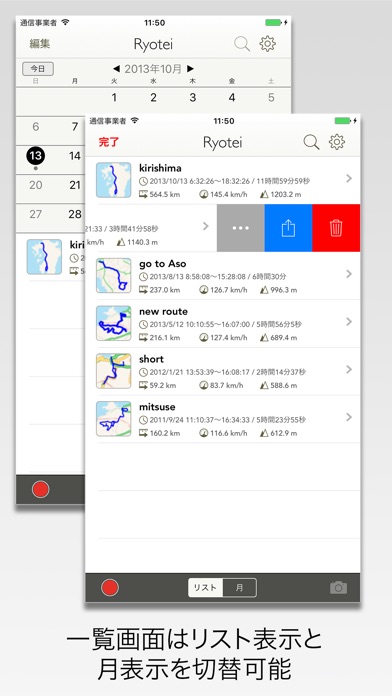Select calendar day 20
The image size is (392, 696).
pyautogui.click(x=36, y=185)
